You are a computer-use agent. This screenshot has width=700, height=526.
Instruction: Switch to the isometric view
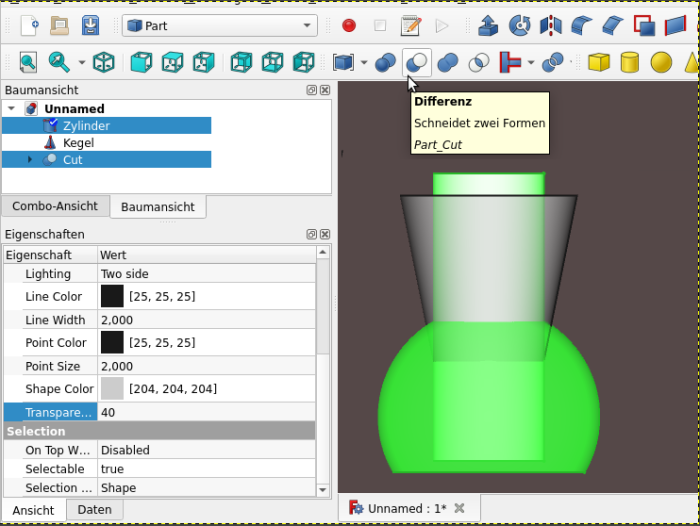coord(103,63)
